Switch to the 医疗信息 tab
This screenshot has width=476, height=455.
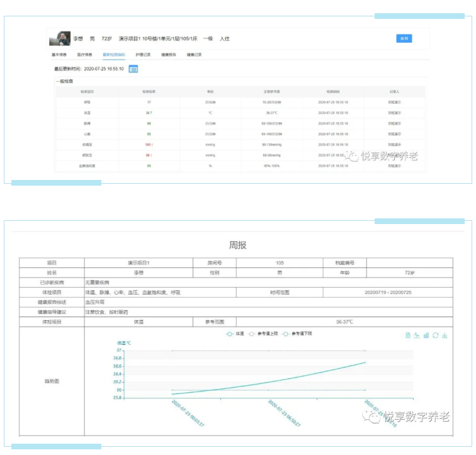pyautogui.click(x=84, y=55)
